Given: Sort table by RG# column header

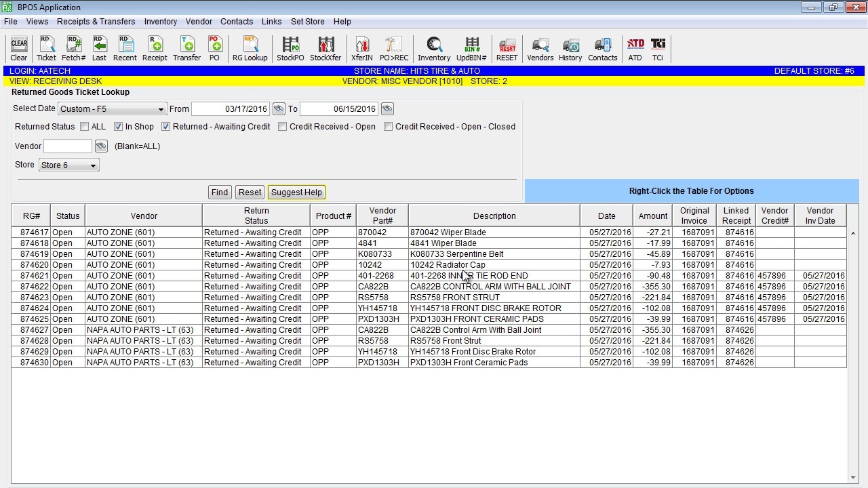Looking at the screenshot, I should click(31, 216).
